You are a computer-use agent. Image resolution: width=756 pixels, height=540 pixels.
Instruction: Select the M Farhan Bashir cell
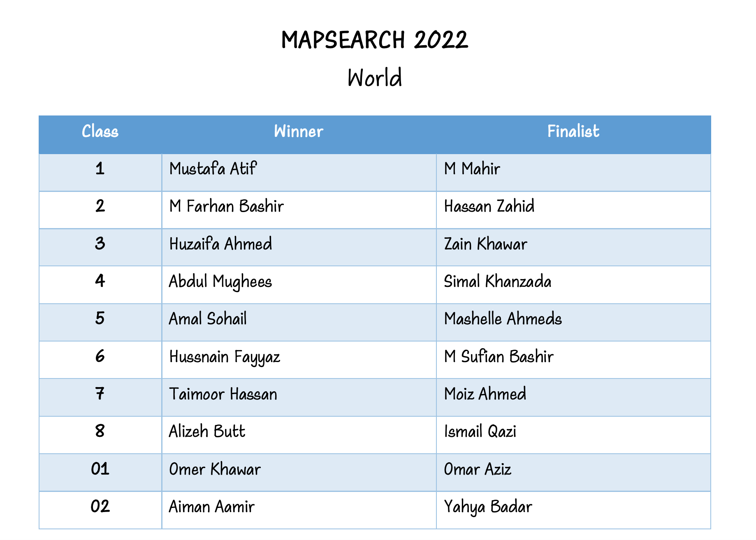point(226,206)
